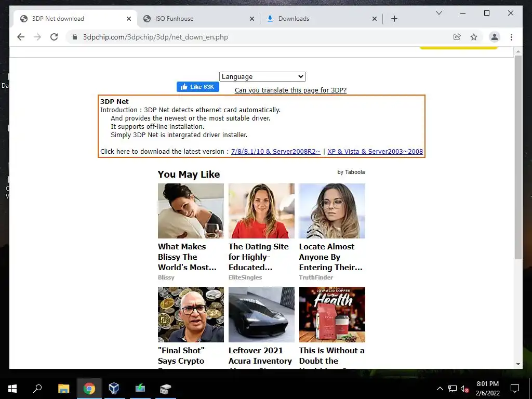The width and height of the screenshot is (532, 399).
Task: Open a new tab
Action: click(394, 19)
